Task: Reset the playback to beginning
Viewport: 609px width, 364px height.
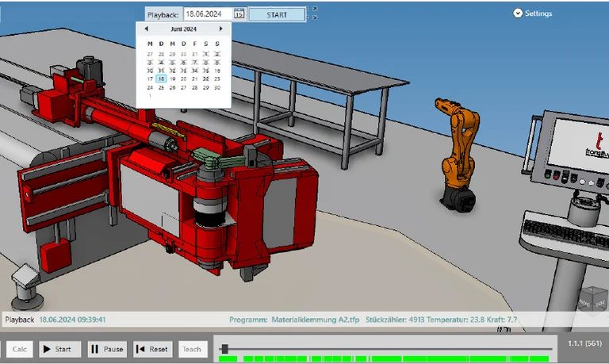Action: tap(151, 349)
